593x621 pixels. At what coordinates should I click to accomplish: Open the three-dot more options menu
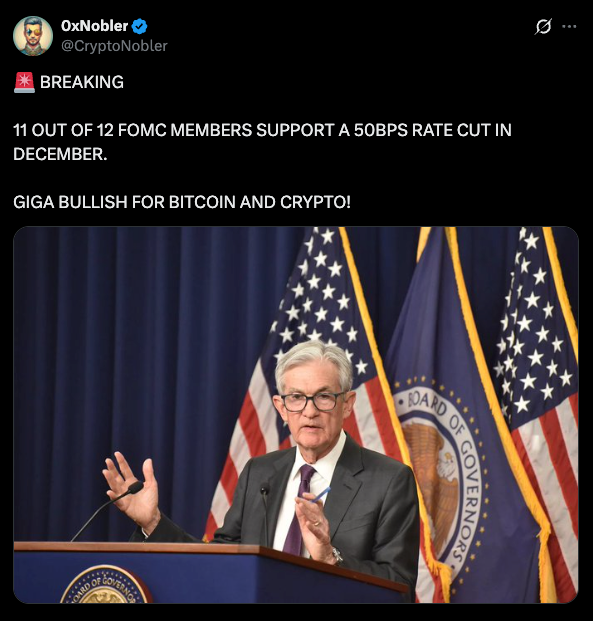click(x=569, y=27)
